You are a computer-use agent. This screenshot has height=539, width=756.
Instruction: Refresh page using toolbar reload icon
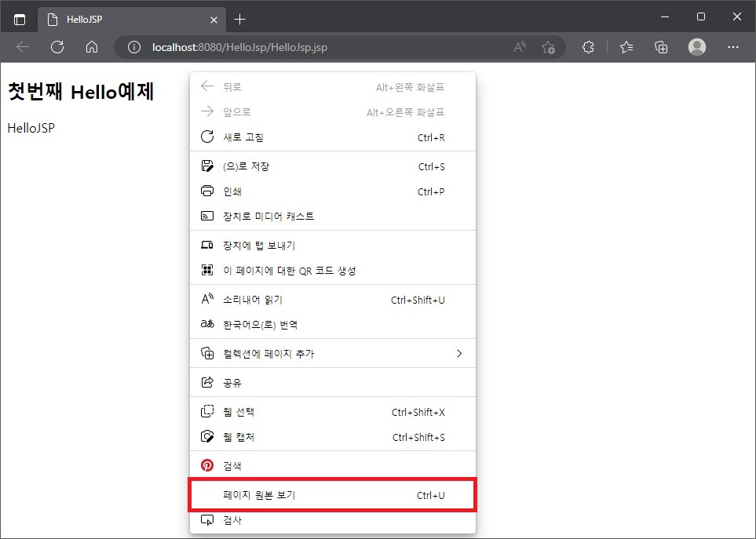click(x=57, y=47)
